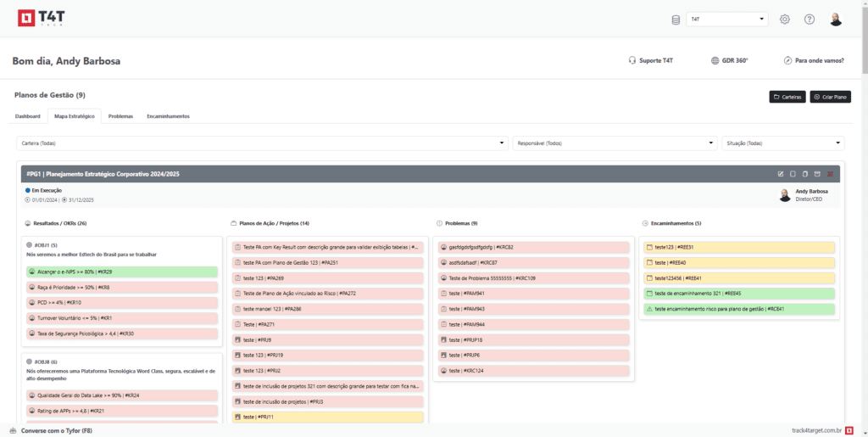Click the Criar Plano button
868x437 pixels.
click(x=830, y=97)
